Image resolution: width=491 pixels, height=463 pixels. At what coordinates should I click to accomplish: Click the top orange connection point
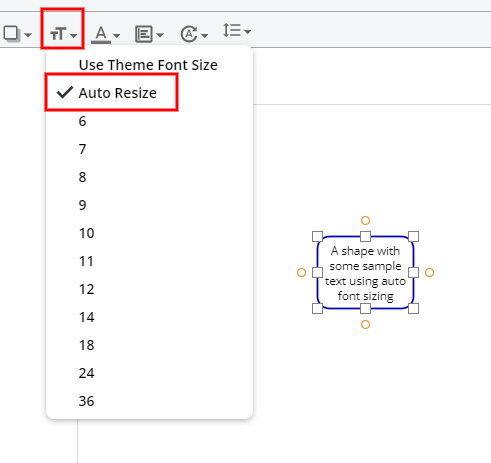pyautogui.click(x=365, y=220)
